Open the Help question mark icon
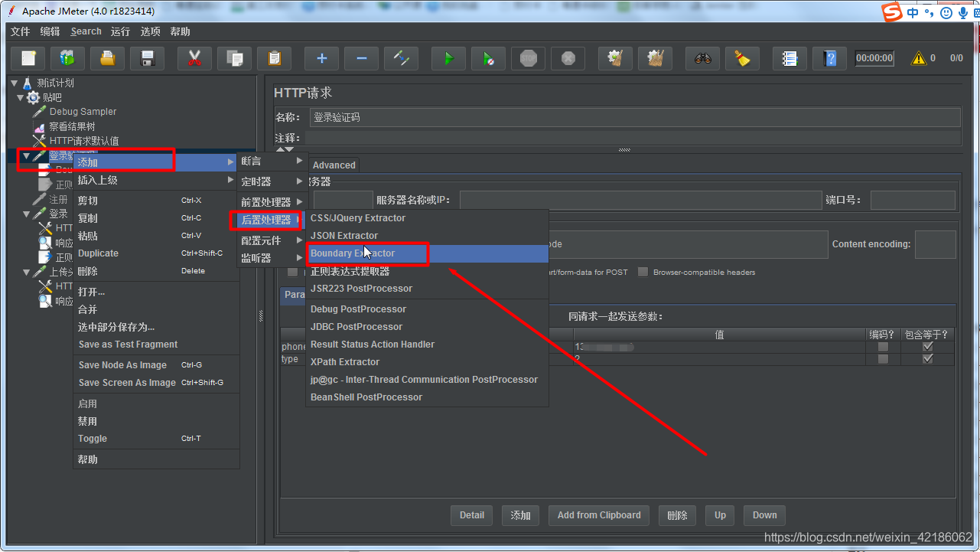The height and width of the screenshot is (552, 980). 829,58
